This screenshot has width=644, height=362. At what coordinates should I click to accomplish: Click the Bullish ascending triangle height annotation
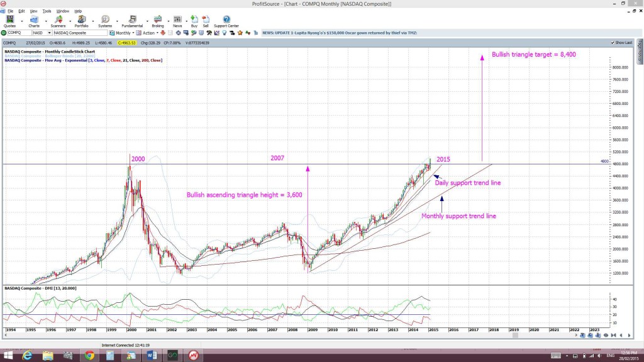click(245, 195)
